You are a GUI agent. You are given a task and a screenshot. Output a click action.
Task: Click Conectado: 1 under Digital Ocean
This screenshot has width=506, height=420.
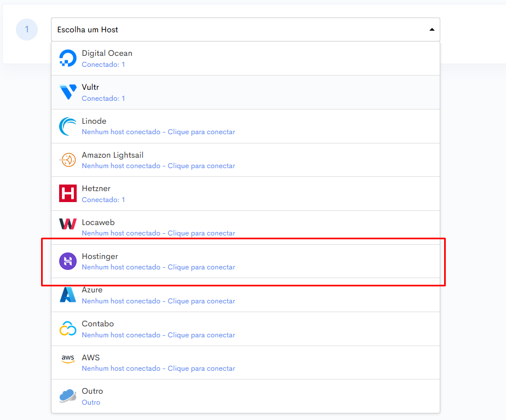104,65
